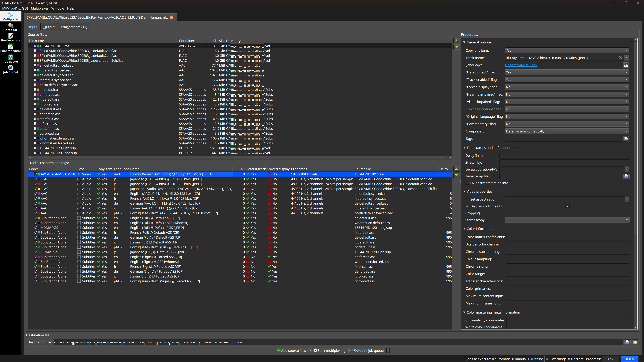
Task: Move source file up with green arrow
Action: 456,40
